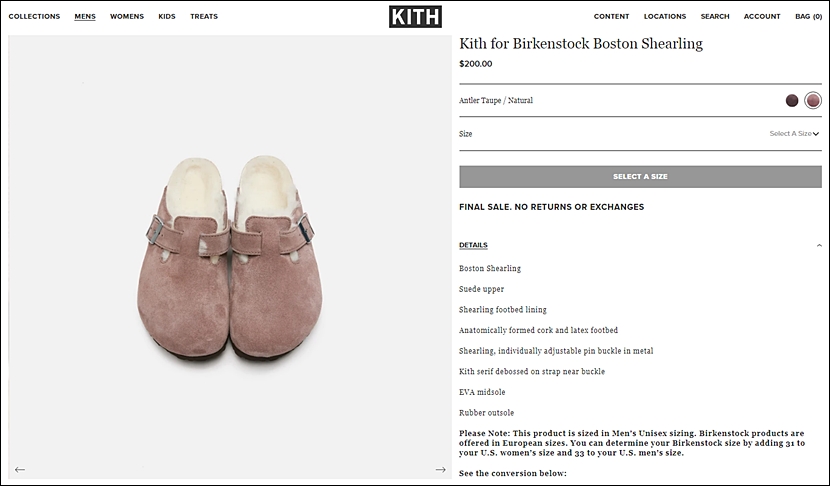Viewport: 830px width, 486px height.
Task: Open the Treats menu
Action: pyautogui.click(x=204, y=16)
